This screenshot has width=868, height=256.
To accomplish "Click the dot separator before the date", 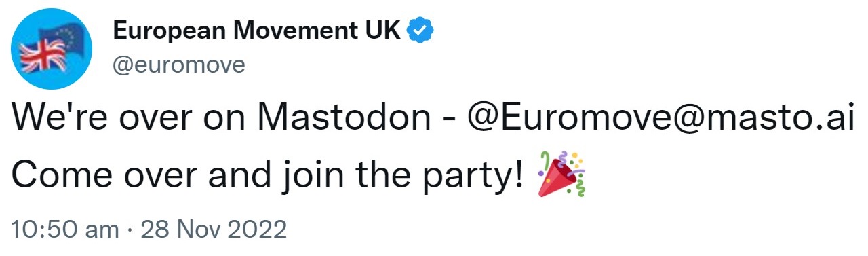I will click(x=129, y=230).
